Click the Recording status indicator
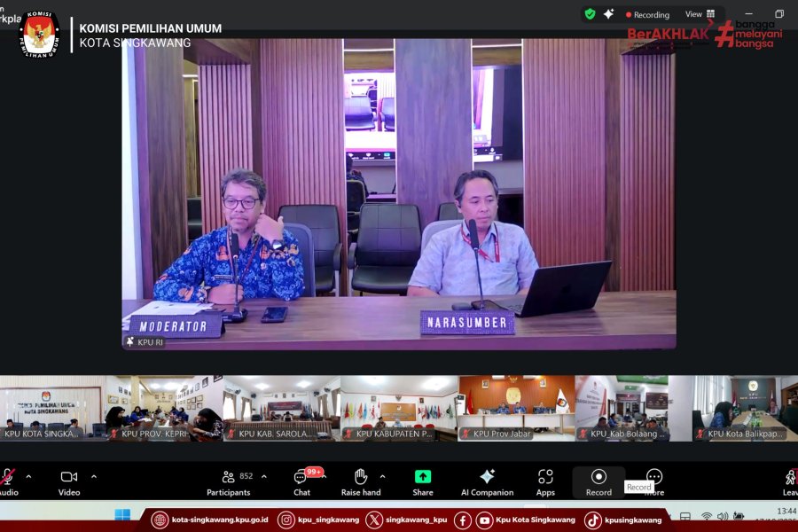The image size is (798, 532). (x=647, y=14)
